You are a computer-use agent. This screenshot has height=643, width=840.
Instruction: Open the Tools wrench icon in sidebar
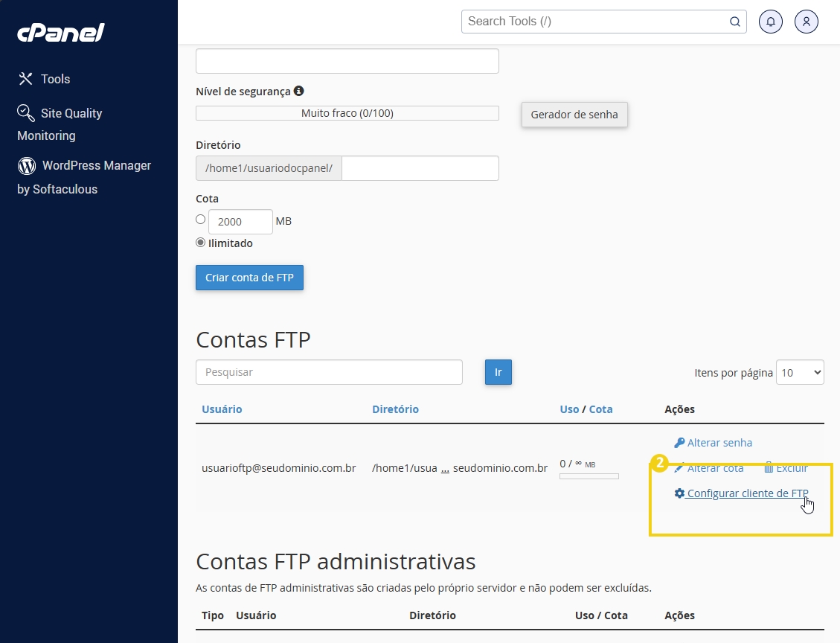click(x=25, y=79)
